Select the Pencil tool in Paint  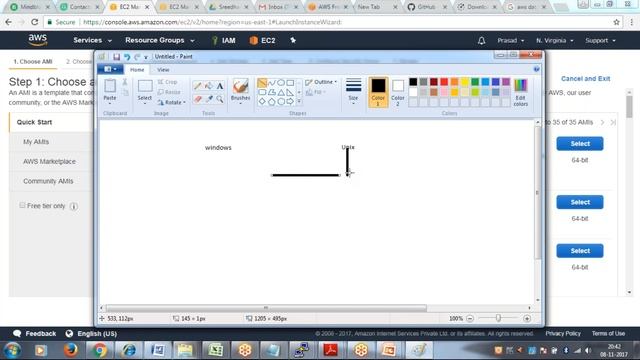point(198,86)
